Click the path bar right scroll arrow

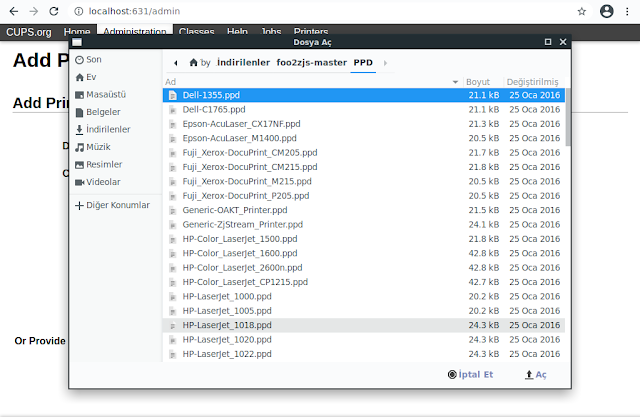click(385, 63)
